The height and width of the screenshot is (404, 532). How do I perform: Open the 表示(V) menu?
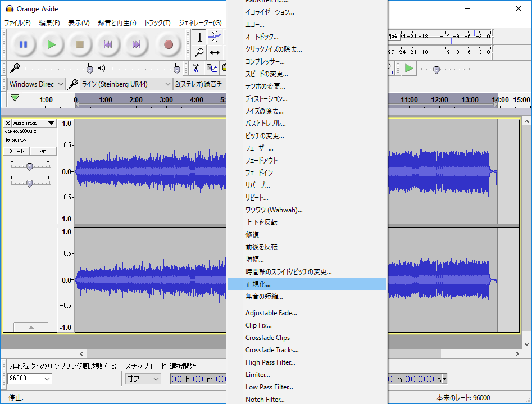79,22
